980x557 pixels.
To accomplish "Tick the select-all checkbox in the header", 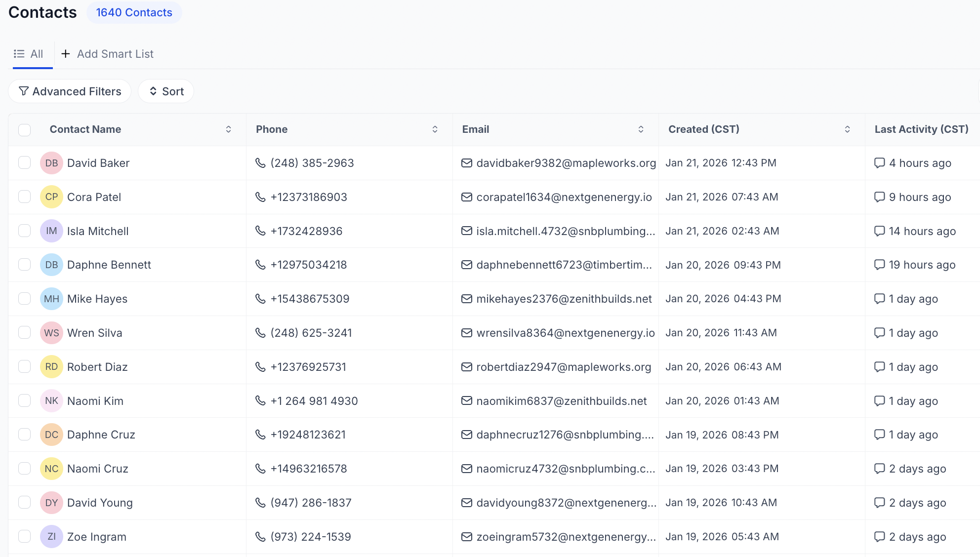I will (x=25, y=130).
